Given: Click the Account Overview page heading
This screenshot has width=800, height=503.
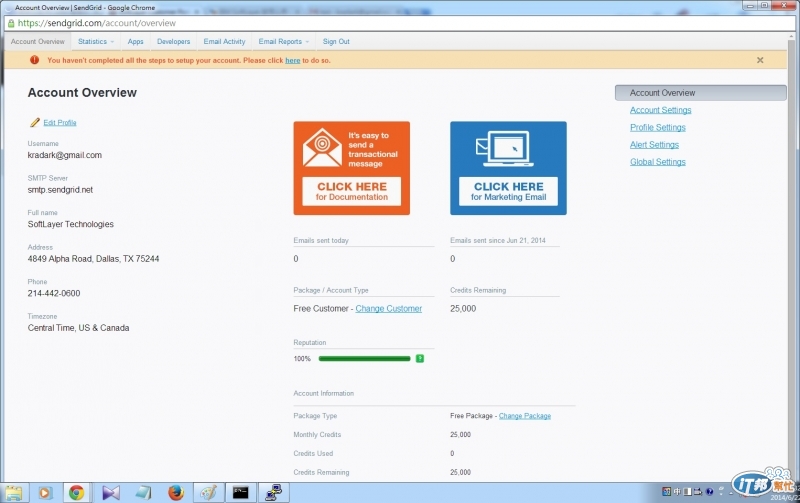Looking at the screenshot, I should 82,93.
